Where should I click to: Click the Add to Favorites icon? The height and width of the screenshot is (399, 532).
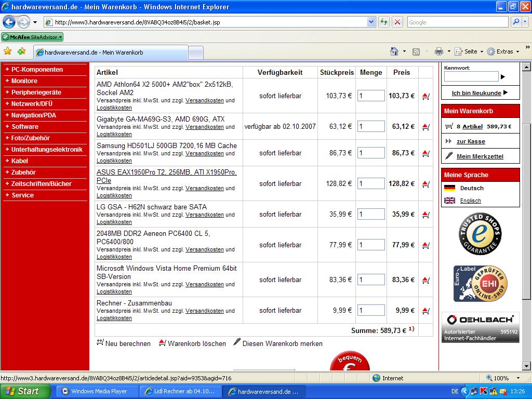21,51
